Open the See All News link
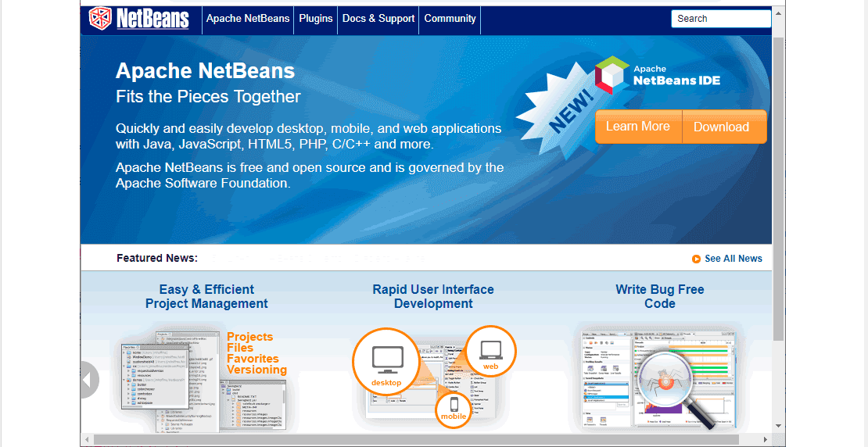 733,259
